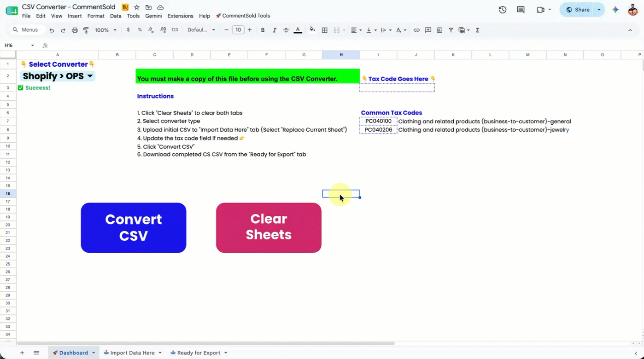Select the PC040206 tax code cell
The height and width of the screenshot is (359, 644).
tap(378, 130)
